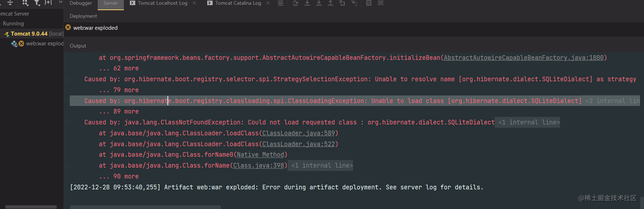Select the Running node in the services tree
Viewport: 644px width, 209px height.
pos(13,24)
